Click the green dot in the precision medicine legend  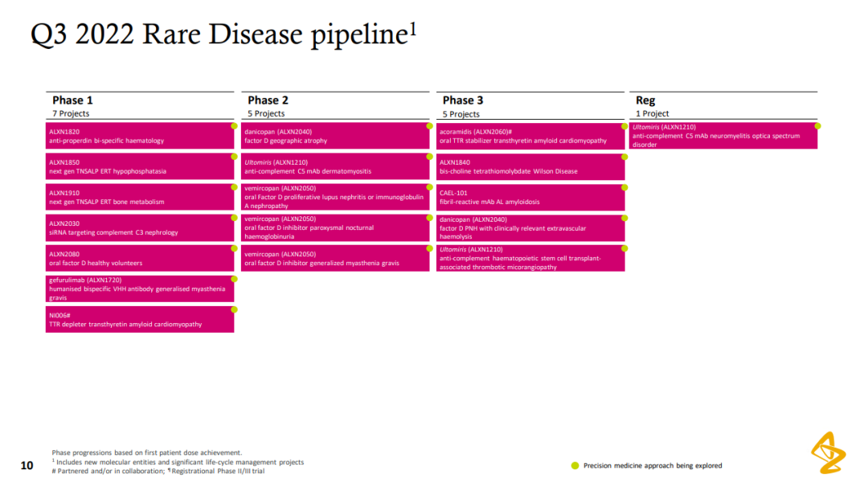(x=575, y=465)
